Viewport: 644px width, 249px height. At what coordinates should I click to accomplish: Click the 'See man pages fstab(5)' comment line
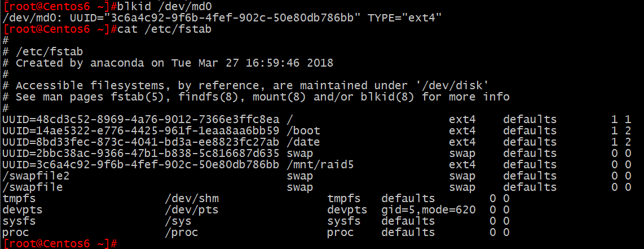click(x=256, y=97)
